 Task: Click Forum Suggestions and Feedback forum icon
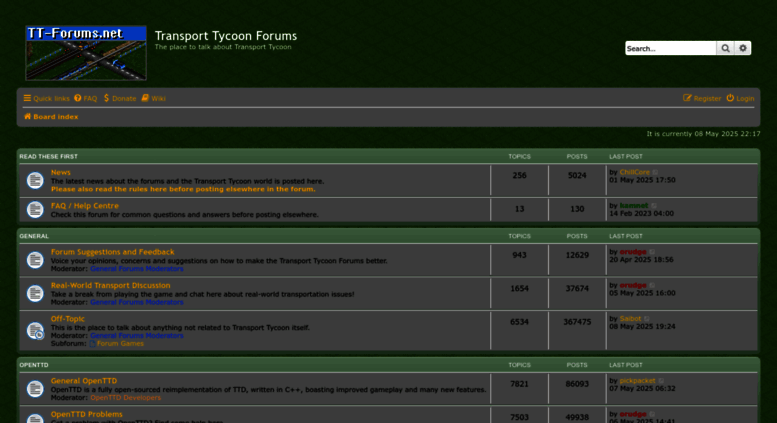[35, 260]
